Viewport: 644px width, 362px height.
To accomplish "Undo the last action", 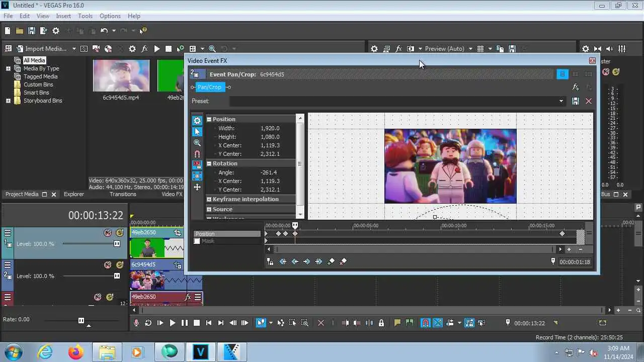I will [104, 31].
